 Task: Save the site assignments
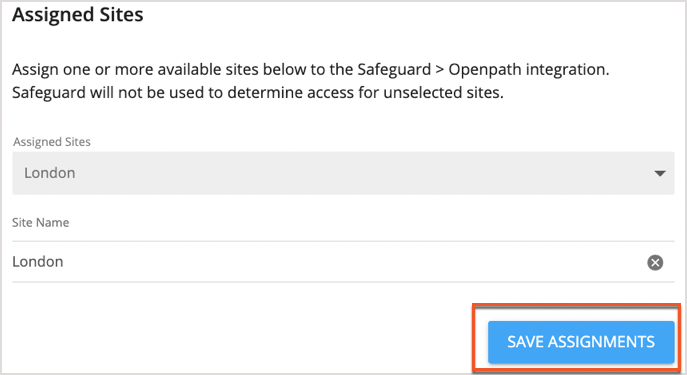click(x=581, y=342)
